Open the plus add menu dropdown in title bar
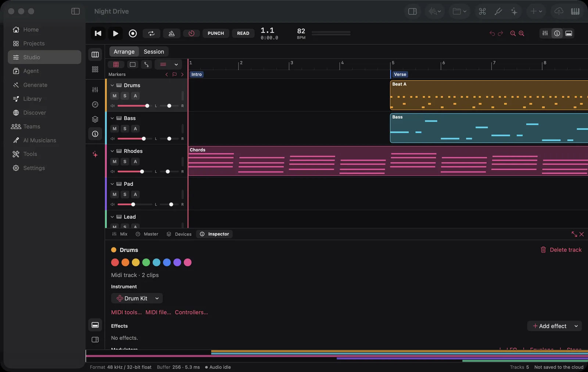 point(536,11)
